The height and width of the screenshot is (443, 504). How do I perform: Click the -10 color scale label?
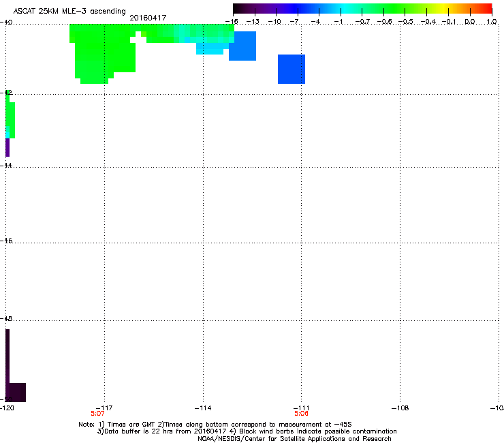pos(274,22)
